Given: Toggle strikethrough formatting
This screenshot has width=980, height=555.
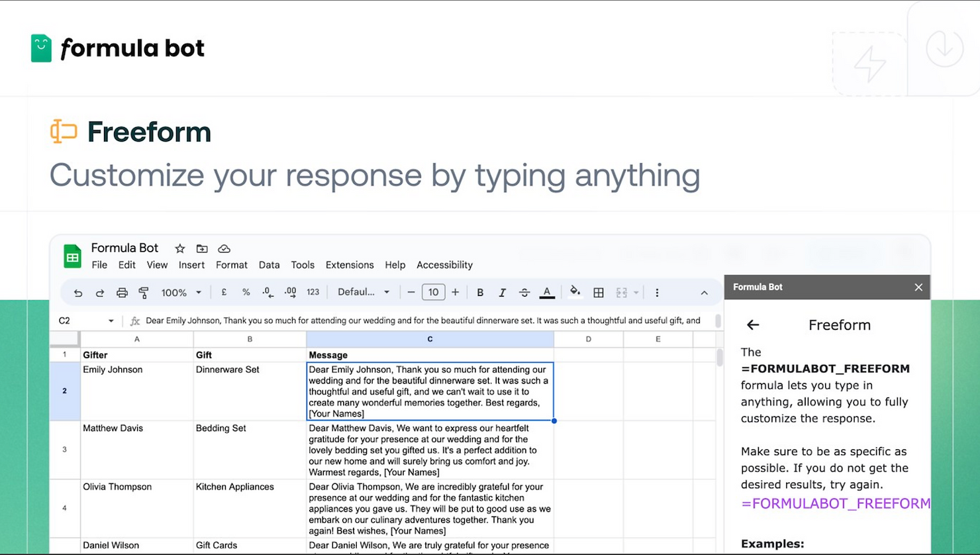Looking at the screenshot, I should tap(524, 293).
